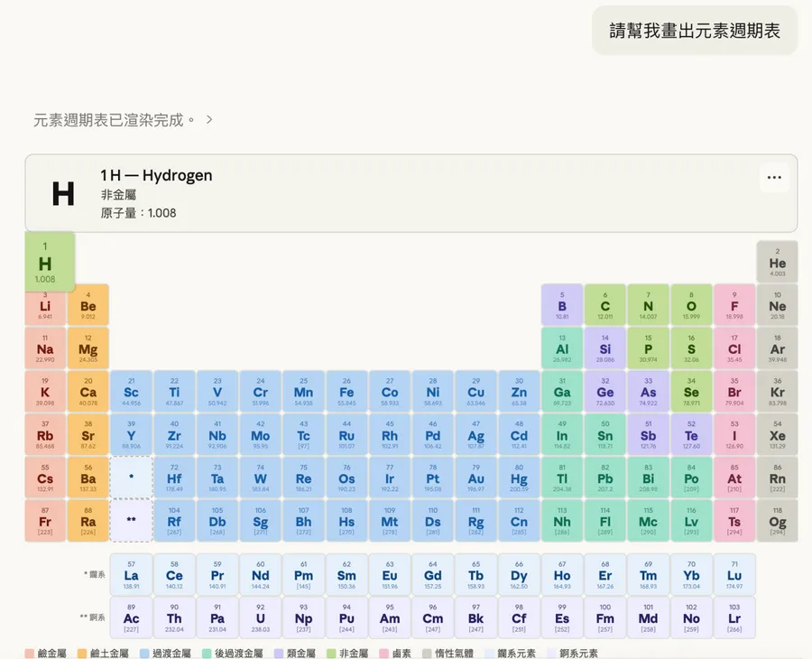Select the Iron (Fe) element tile

coord(346,393)
